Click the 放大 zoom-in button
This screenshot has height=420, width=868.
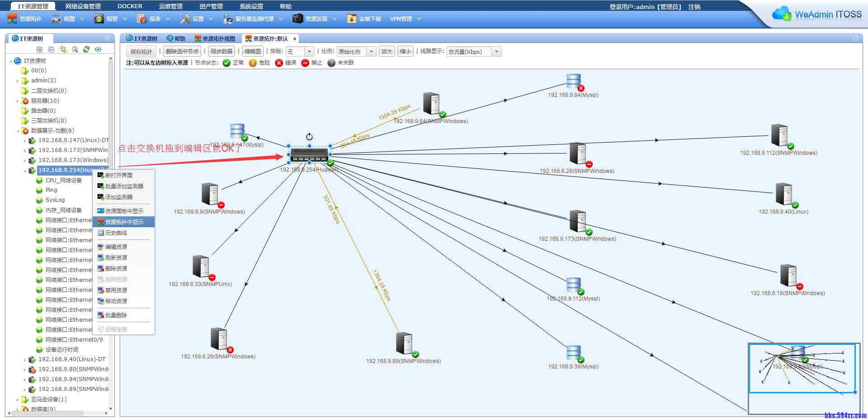(387, 52)
